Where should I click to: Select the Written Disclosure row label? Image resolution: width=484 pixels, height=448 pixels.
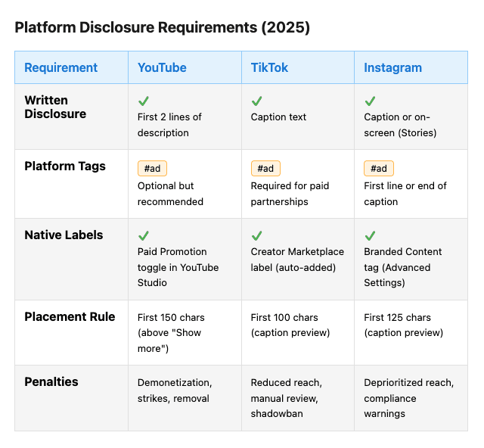click(55, 107)
